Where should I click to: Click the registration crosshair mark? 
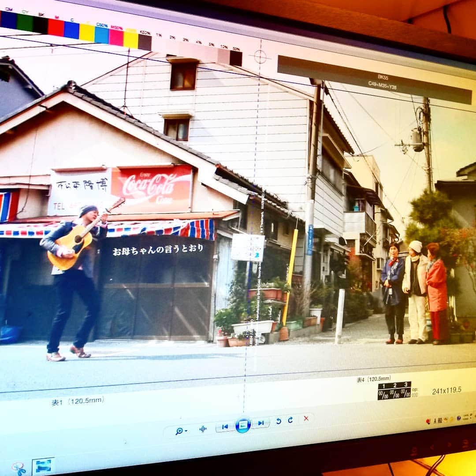[x=260, y=57]
